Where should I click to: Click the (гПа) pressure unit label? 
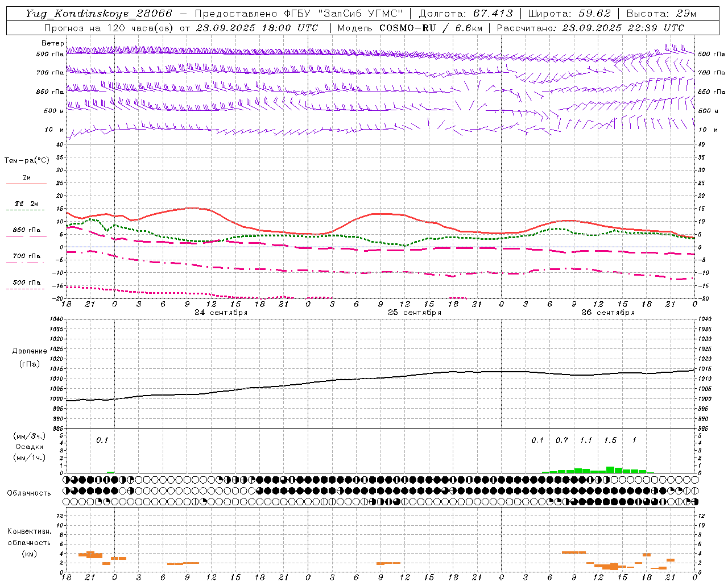coord(29,364)
